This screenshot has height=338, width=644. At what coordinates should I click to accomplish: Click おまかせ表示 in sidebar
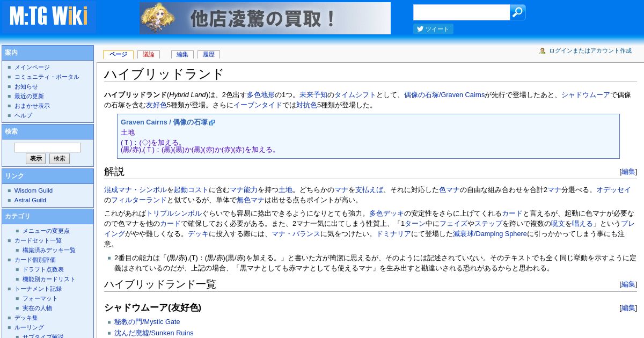coord(32,106)
